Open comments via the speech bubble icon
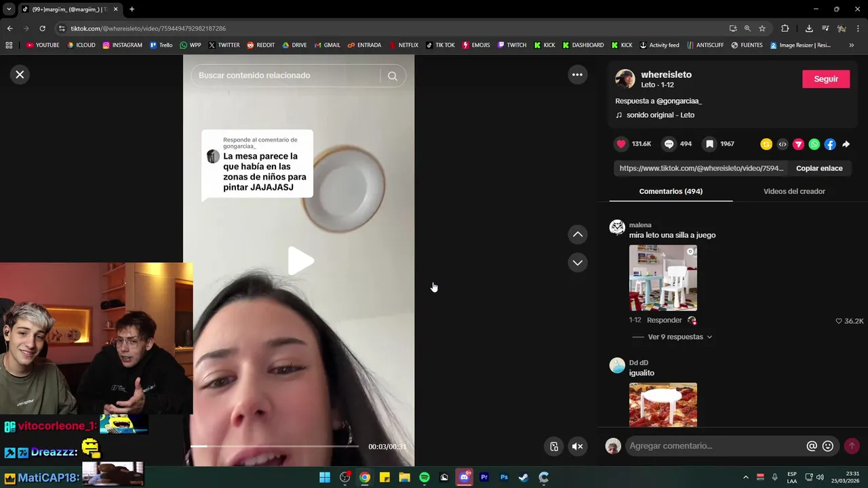Image resolution: width=868 pixels, height=488 pixels. (669, 144)
